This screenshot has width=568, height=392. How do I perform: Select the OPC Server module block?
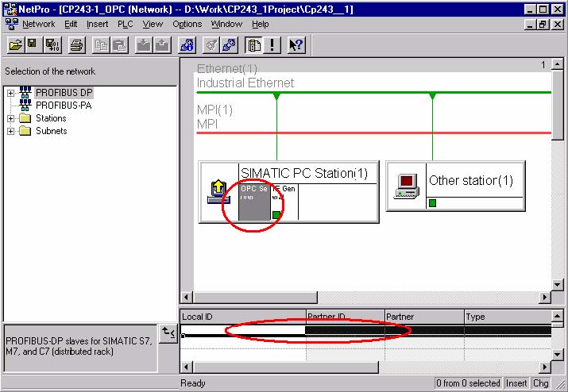point(254,202)
